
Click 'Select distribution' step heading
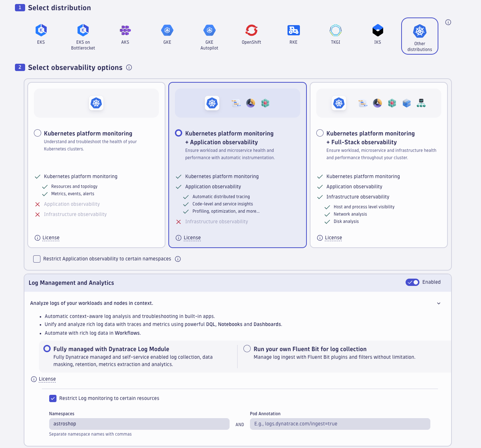point(59,8)
